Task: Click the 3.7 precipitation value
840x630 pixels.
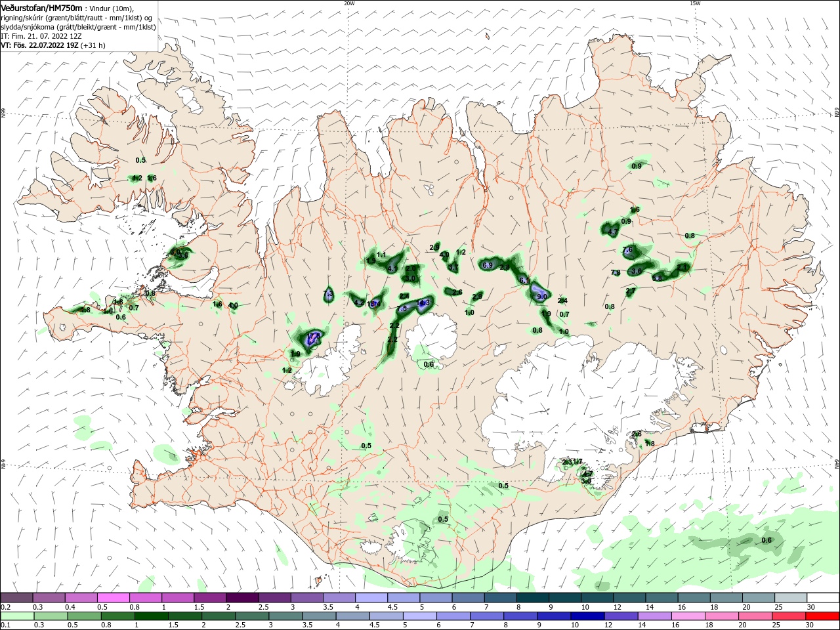Action: (x=453, y=267)
